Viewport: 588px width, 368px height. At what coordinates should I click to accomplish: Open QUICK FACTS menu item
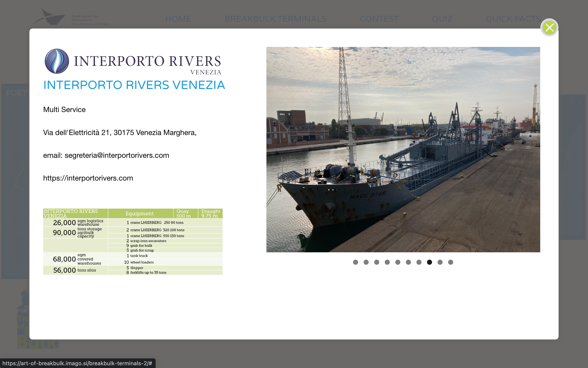513,19
